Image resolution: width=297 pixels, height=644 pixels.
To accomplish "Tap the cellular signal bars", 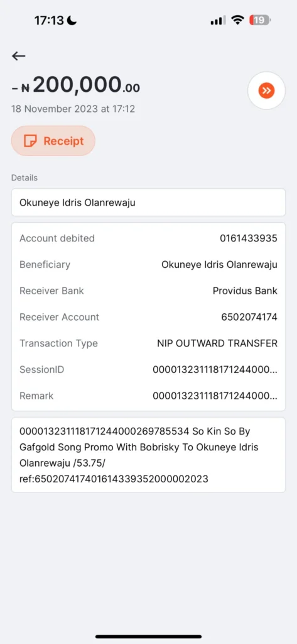I will pos(218,20).
